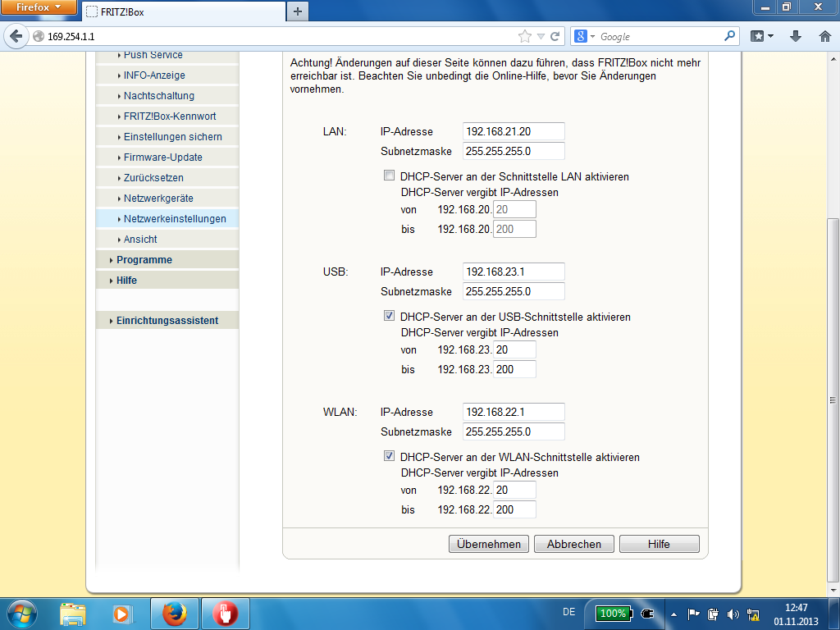This screenshot has width=840, height=630.
Task: Show hidden system tray icons
Action: point(674,614)
